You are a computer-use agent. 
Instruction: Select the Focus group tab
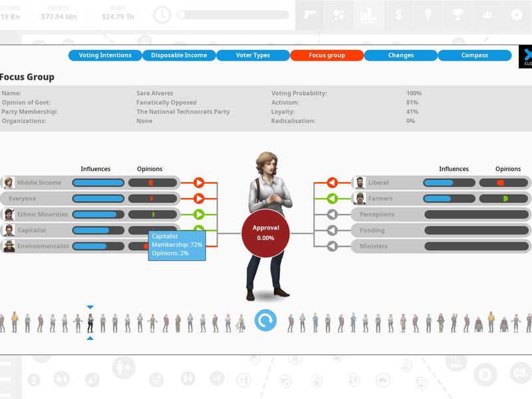click(x=327, y=55)
